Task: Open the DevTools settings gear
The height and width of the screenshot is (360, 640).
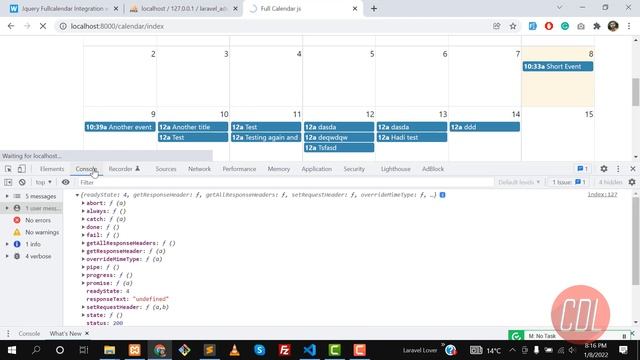Action: point(604,169)
